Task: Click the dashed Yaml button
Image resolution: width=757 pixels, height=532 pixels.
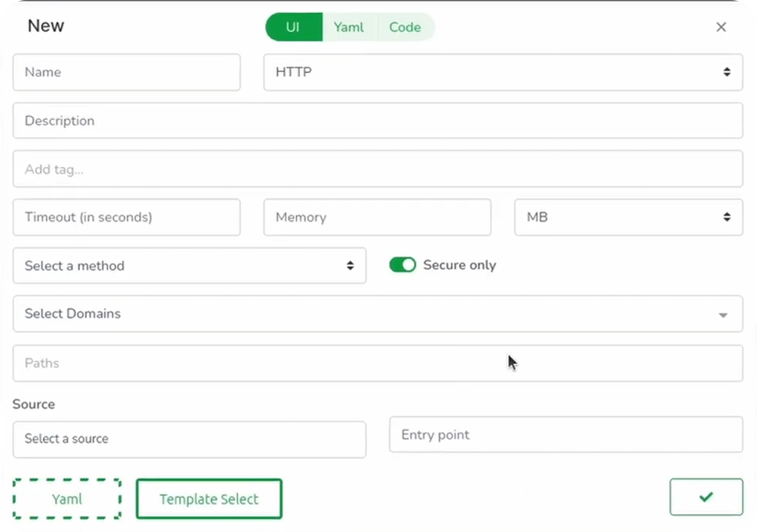Action: 67,499
